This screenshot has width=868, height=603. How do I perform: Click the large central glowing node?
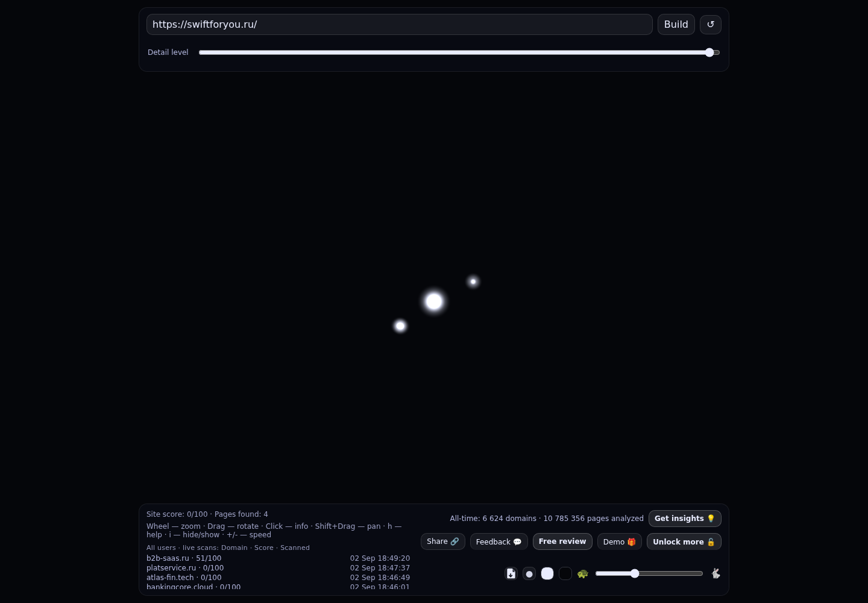(434, 301)
